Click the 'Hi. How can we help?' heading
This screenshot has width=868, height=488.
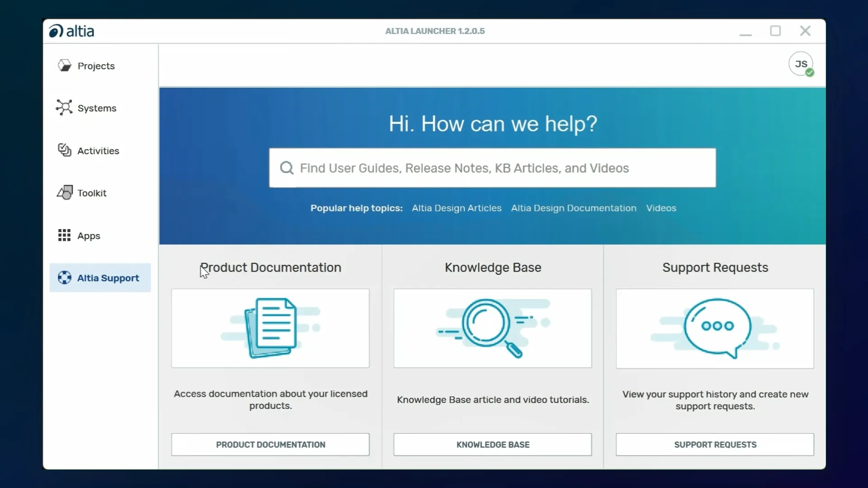coord(493,124)
